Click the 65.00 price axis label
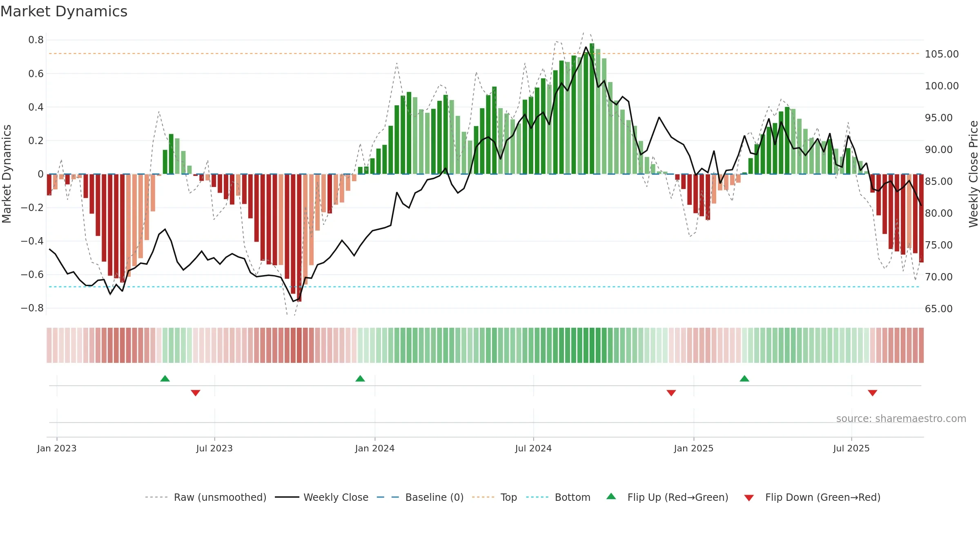 pyautogui.click(x=939, y=309)
